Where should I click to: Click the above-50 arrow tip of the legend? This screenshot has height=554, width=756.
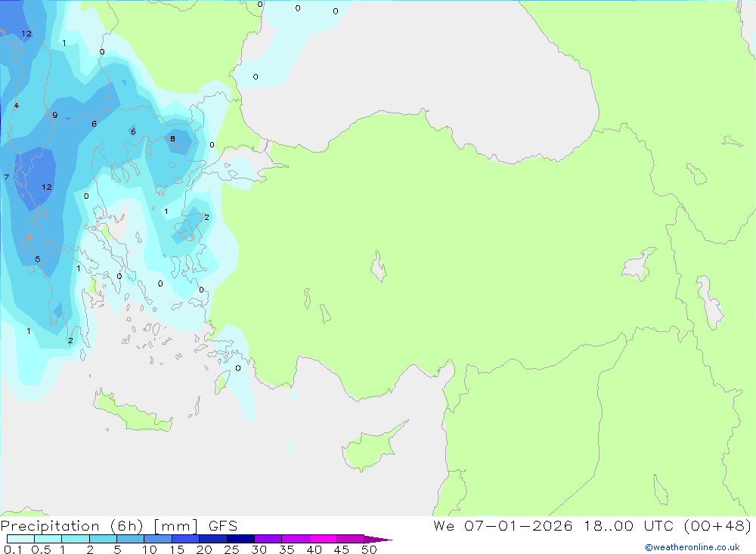(x=377, y=540)
